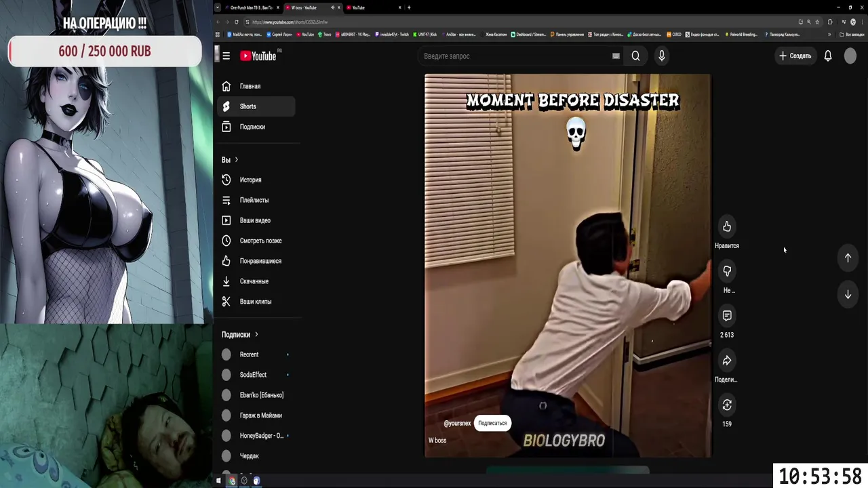This screenshot has width=868, height=488.
Task: Mute the W boss tab audio icon
Action: (332, 7)
